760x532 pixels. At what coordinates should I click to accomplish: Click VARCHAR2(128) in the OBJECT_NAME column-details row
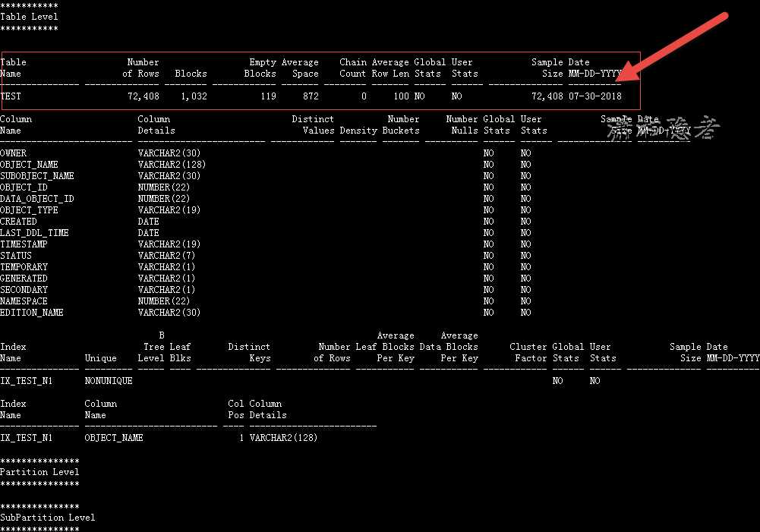click(x=172, y=165)
